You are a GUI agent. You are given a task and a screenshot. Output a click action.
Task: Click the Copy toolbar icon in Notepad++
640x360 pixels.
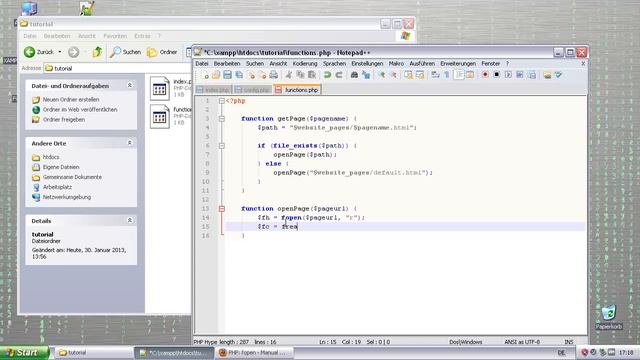(300, 75)
